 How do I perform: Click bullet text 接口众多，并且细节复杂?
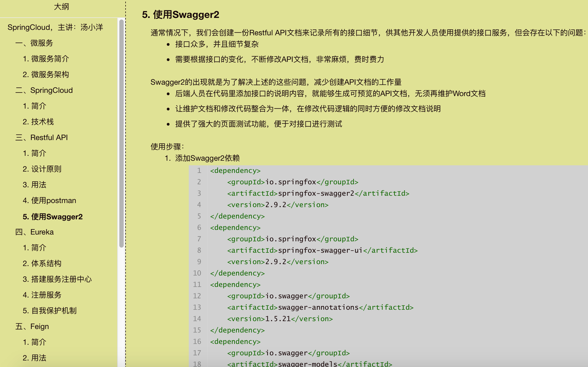tap(217, 44)
